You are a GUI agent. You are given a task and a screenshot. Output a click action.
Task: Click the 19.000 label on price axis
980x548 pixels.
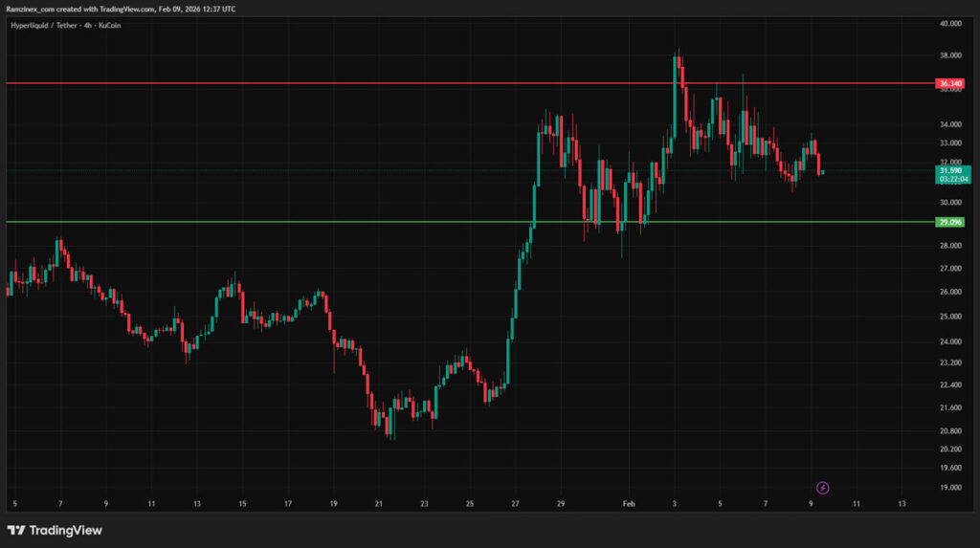pyautogui.click(x=950, y=488)
